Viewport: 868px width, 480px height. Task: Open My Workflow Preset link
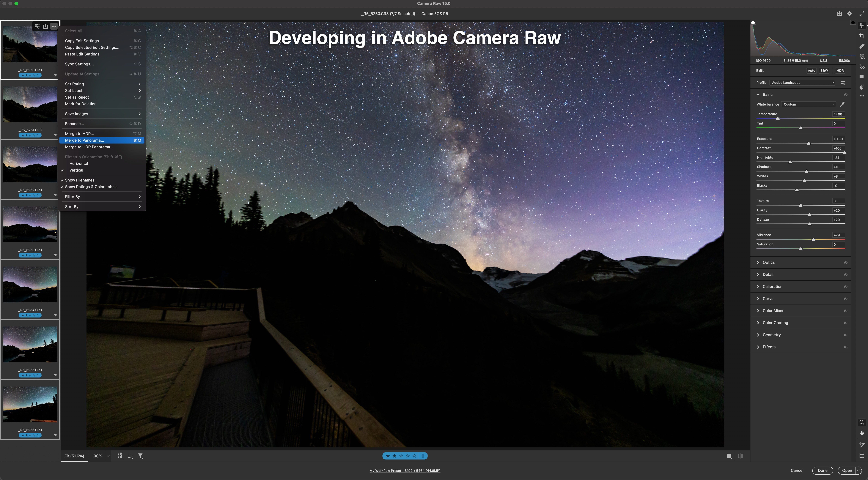[x=405, y=471]
